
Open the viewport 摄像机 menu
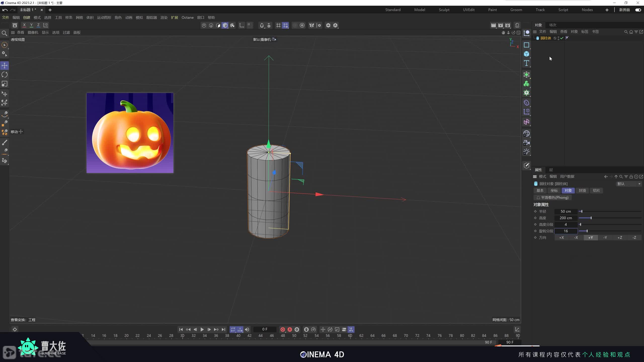tap(33, 32)
